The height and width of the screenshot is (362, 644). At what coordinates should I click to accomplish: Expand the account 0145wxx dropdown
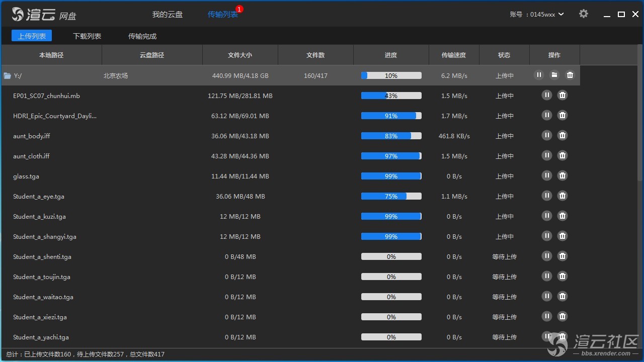pos(561,15)
